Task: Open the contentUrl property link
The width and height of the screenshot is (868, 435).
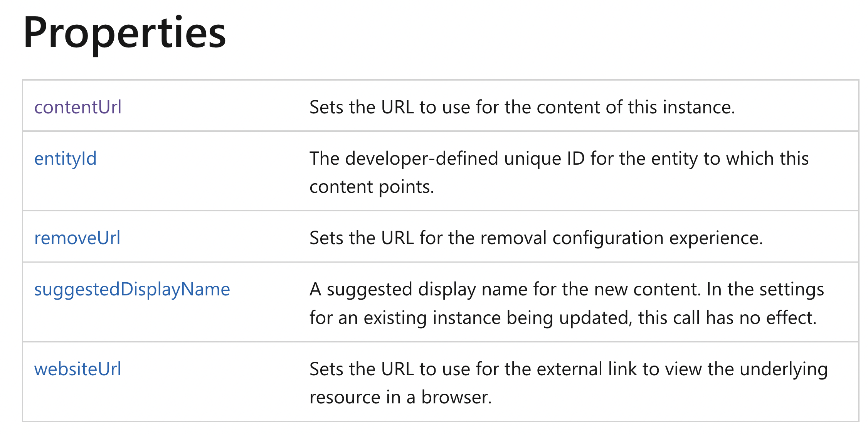Action: (x=78, y=107)
